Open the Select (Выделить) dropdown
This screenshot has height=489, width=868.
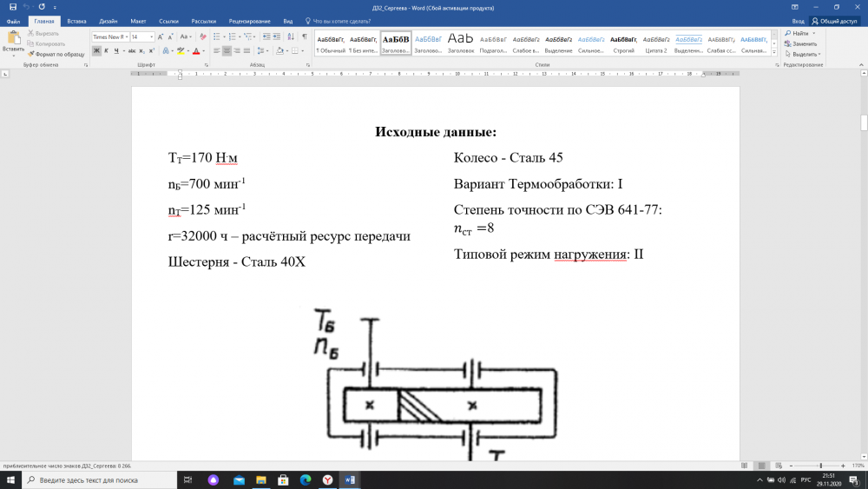[x=803, y=54]
